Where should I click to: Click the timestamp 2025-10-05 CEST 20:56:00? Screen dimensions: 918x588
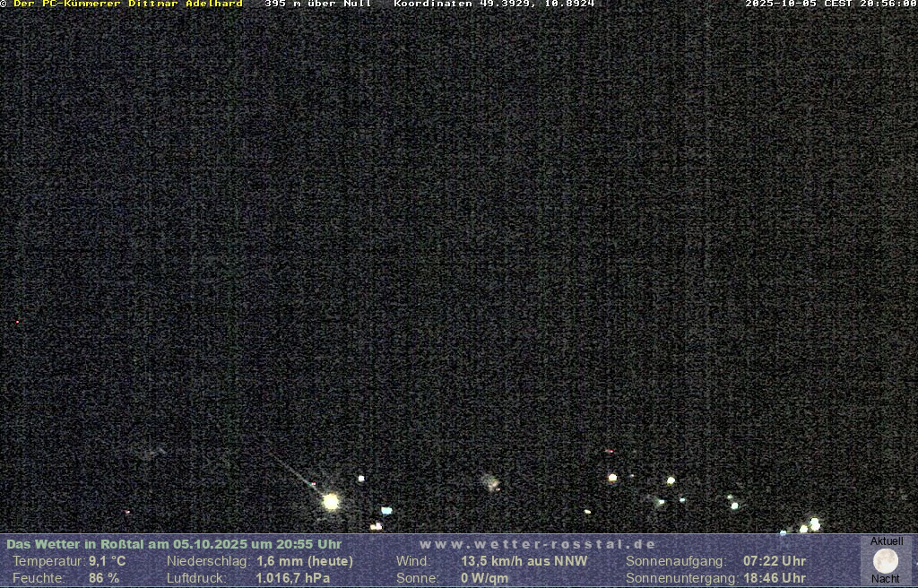[830, 4]
